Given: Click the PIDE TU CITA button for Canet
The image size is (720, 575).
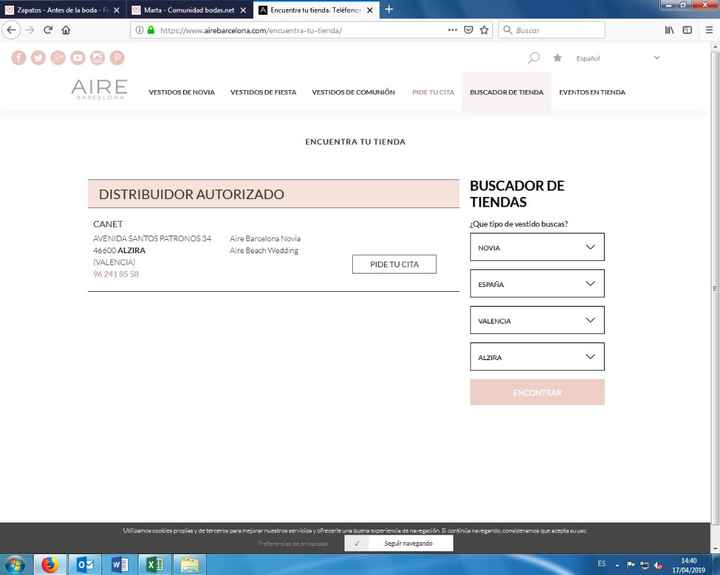Looking at the screenshot, I should pos(394,264).
